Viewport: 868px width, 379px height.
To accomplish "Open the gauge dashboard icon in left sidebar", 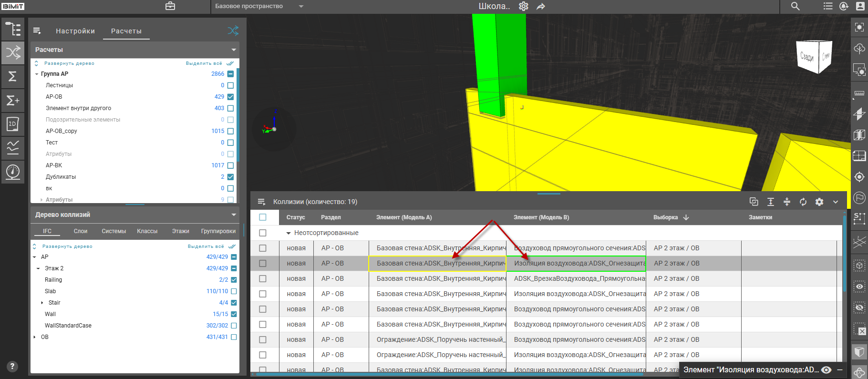I will 13,171.
